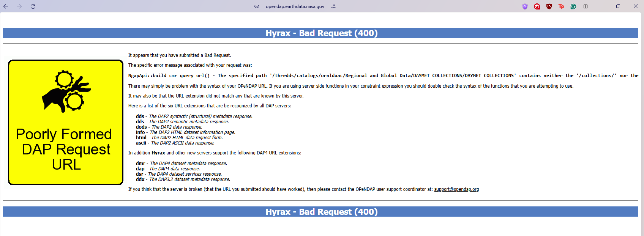
Task: Open the Grammarly extension
Action: 573,6
